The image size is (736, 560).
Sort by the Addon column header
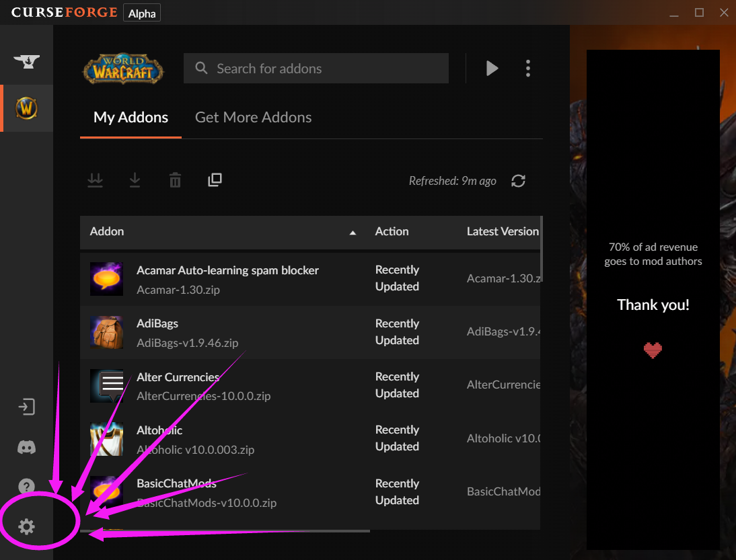coord(107,231)
